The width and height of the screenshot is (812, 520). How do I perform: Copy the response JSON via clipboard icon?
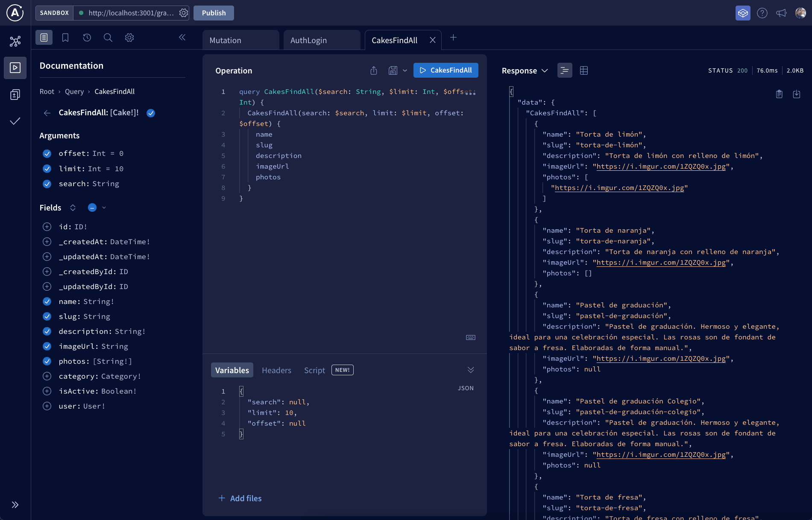pyautogui.click(x=779, y=94)
